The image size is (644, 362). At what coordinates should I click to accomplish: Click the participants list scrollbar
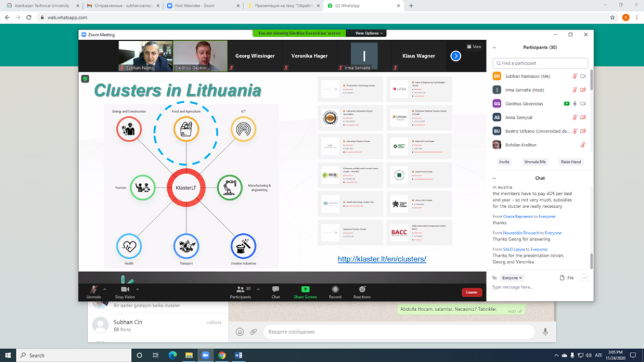(x=591, y=80)
